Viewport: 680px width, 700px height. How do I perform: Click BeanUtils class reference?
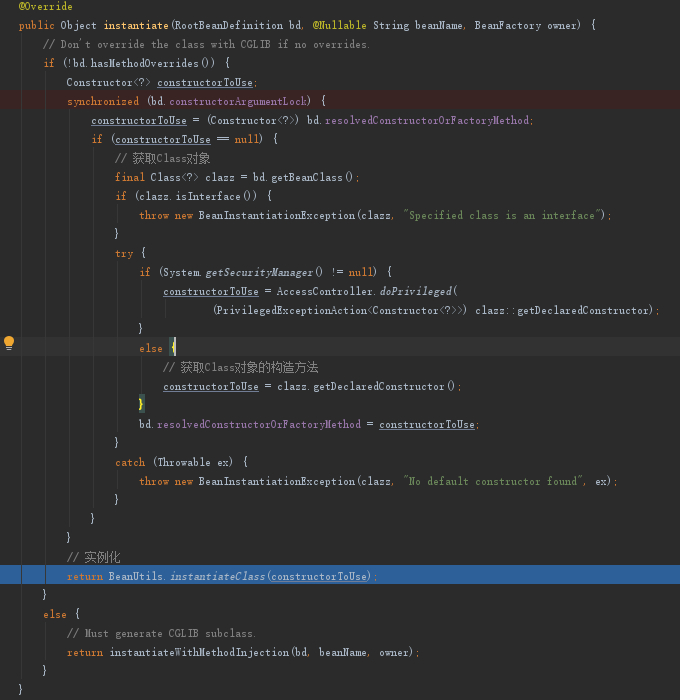coord(135,576)
